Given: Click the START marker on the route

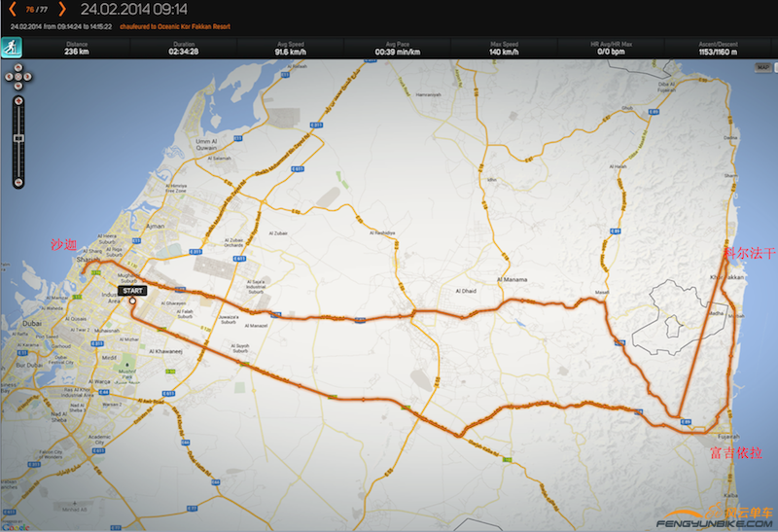Looking at the screenshot, I should (132, 291).
